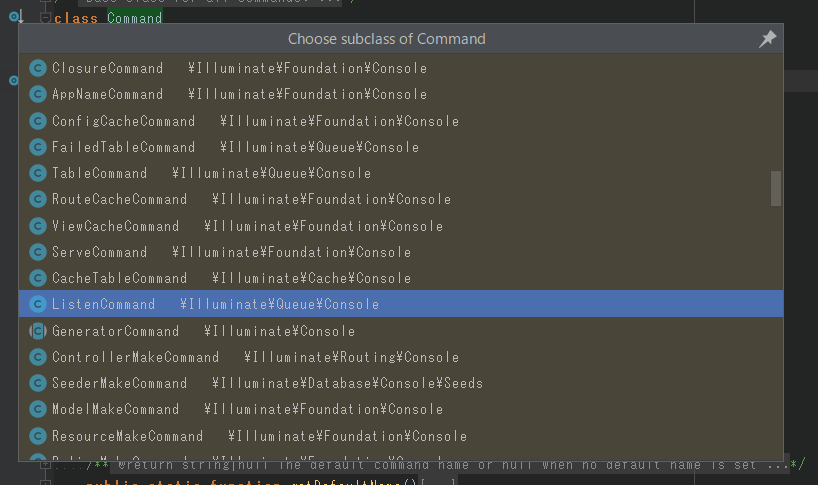Pin the Choose subclass popup
The width and height of the screenshot is (818, 485).
click(767, 39)
